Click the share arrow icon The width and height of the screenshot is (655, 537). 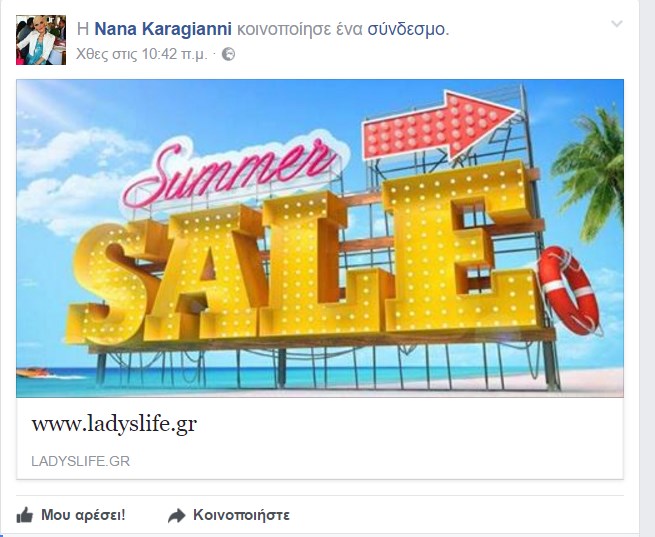tap(176, 516)
